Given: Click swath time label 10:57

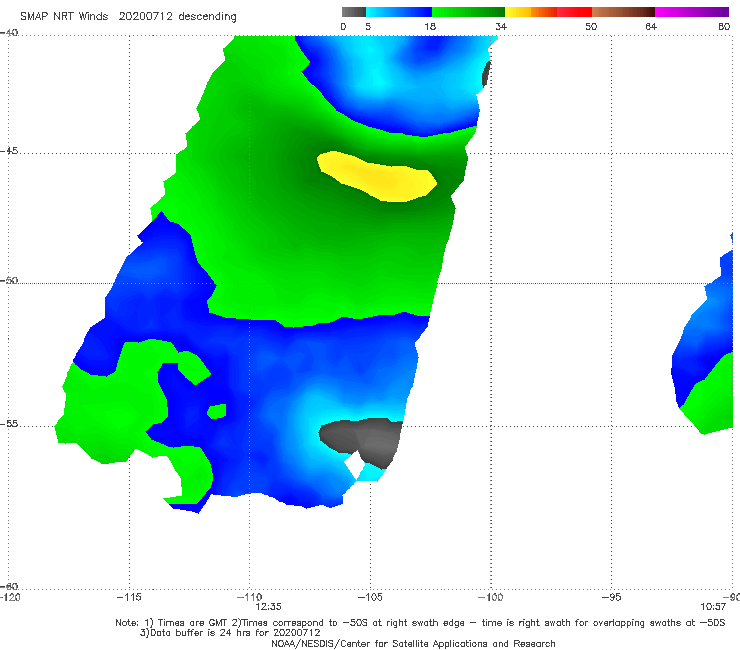Looking at the screenshot, I should 713,607.
